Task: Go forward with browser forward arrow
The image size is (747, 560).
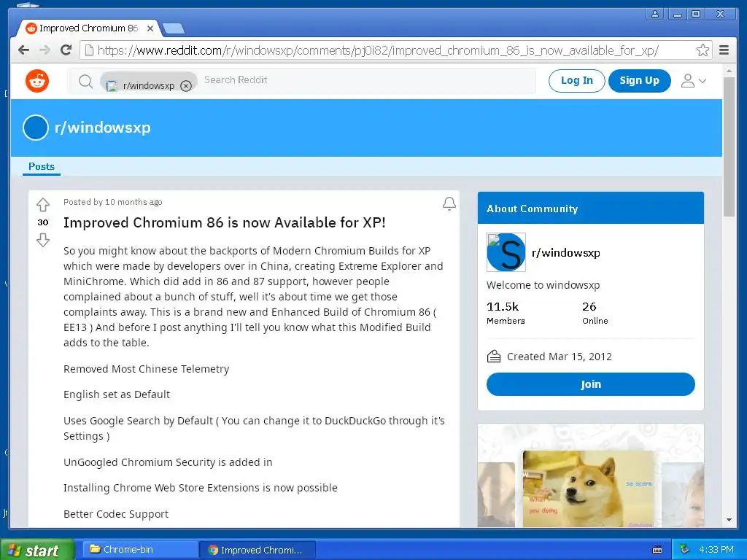Action: point(44,50)
